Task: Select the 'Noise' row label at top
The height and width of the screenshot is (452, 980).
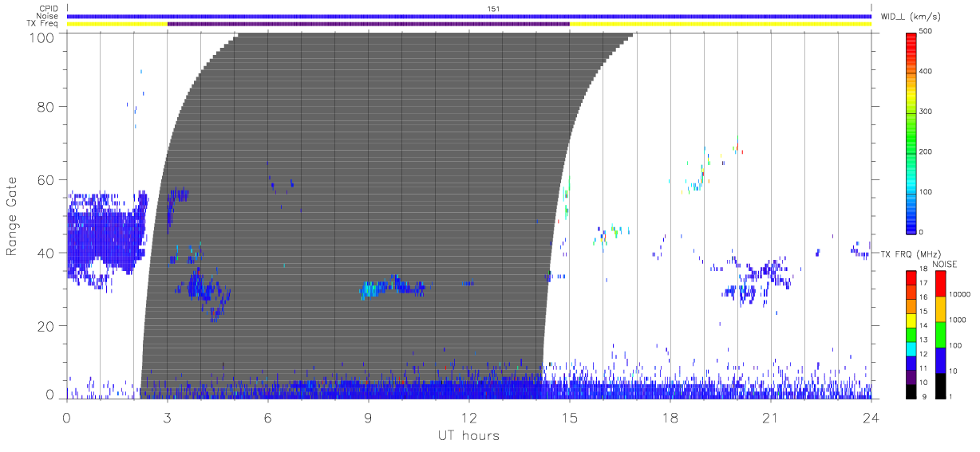Action: pyautogui.click(x=48, y=16)
